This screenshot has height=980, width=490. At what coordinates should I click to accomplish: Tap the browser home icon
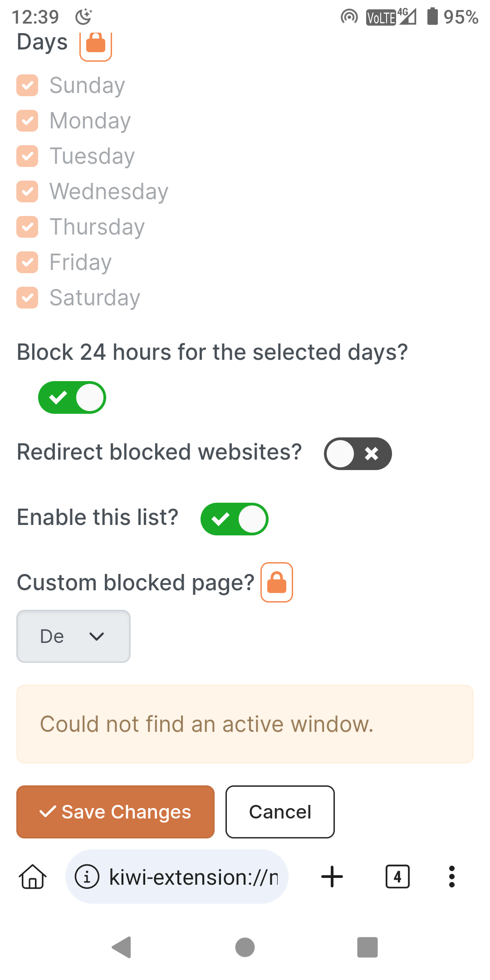pos(32,877)
